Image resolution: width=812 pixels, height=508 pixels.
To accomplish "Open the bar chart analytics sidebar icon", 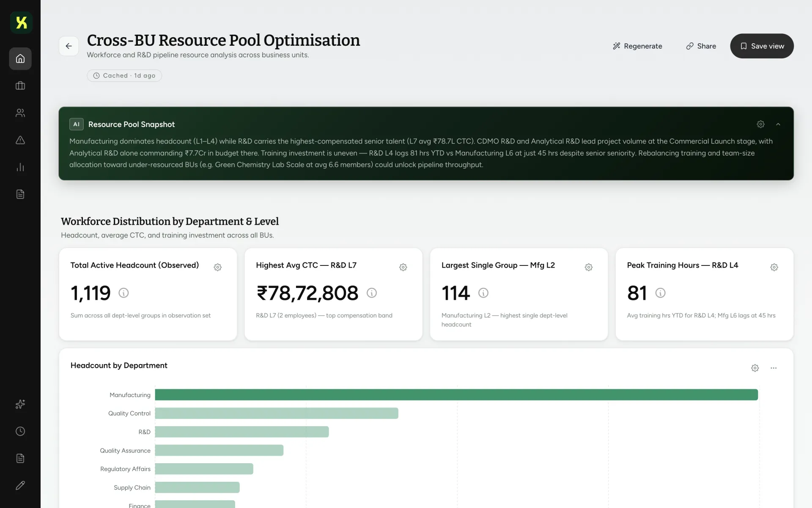I will pos(20,167).
